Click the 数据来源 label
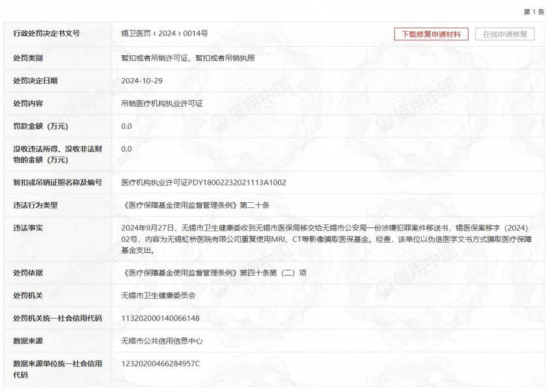The image size is (548, 392). click(28, 341)
